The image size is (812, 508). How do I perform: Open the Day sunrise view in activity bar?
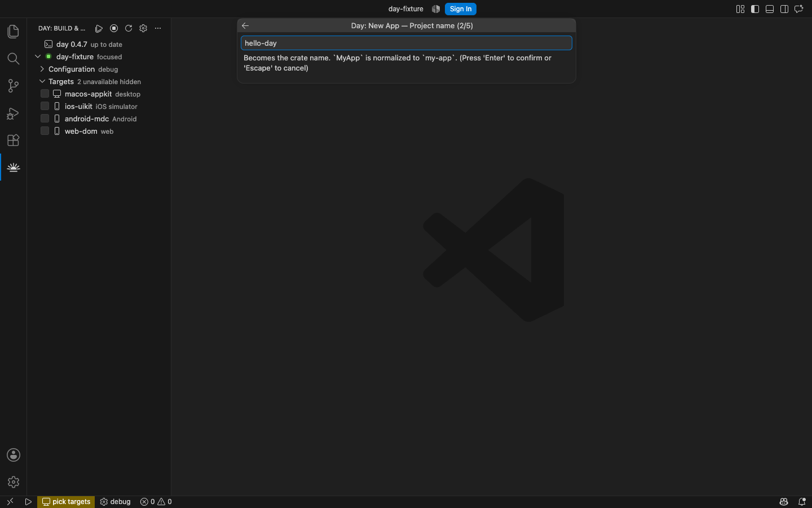pyautogui.click(x=14, y=167)
